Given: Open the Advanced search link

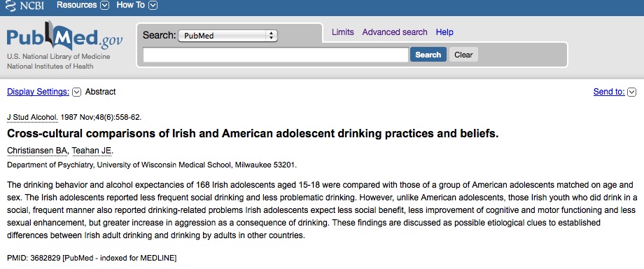Looking at the screenshot, I should pos(395,32).
